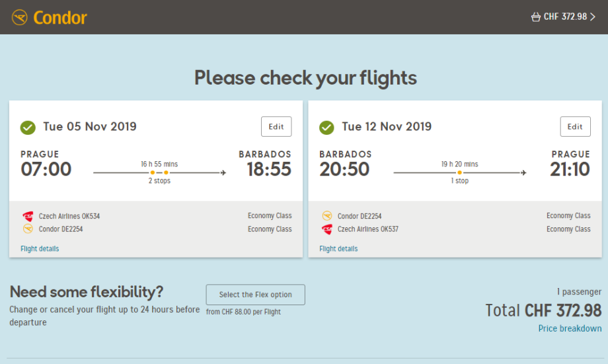Open the Price breakdown link
This screenshot has width=608, height=364.
(570, 328)
